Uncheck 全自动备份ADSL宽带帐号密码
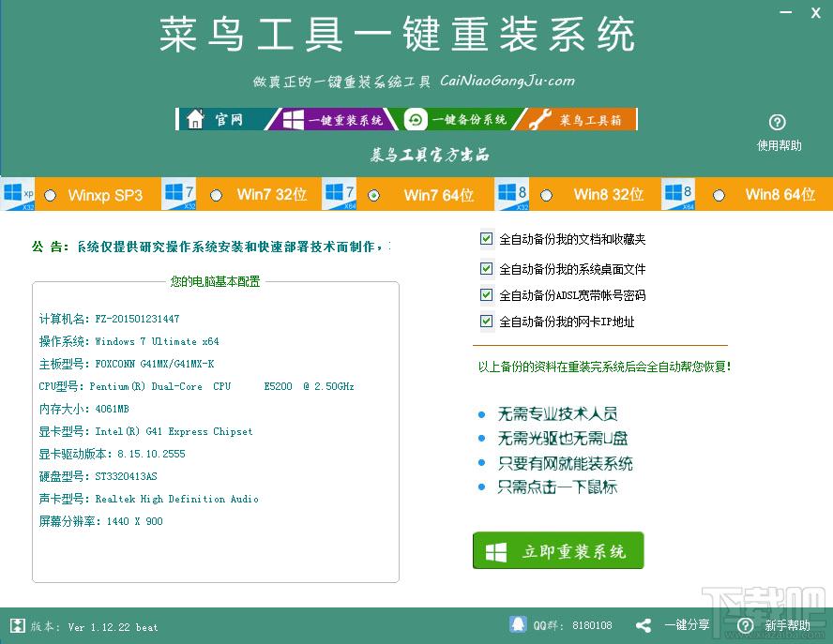The height and width of the screenshot is (644, 833). click(x=486, y=294)
